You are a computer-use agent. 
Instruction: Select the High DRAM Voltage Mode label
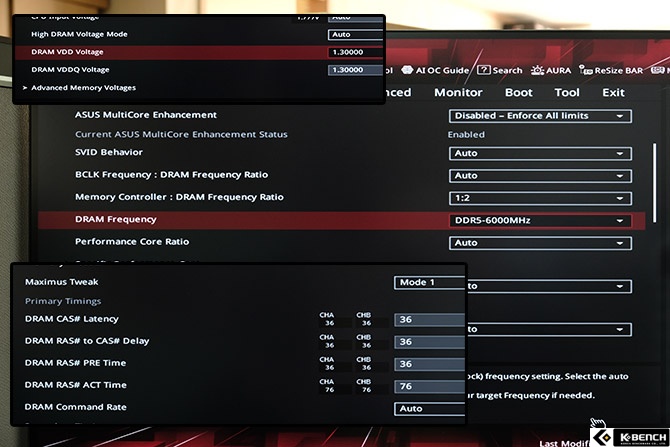(x=79, y=34)
